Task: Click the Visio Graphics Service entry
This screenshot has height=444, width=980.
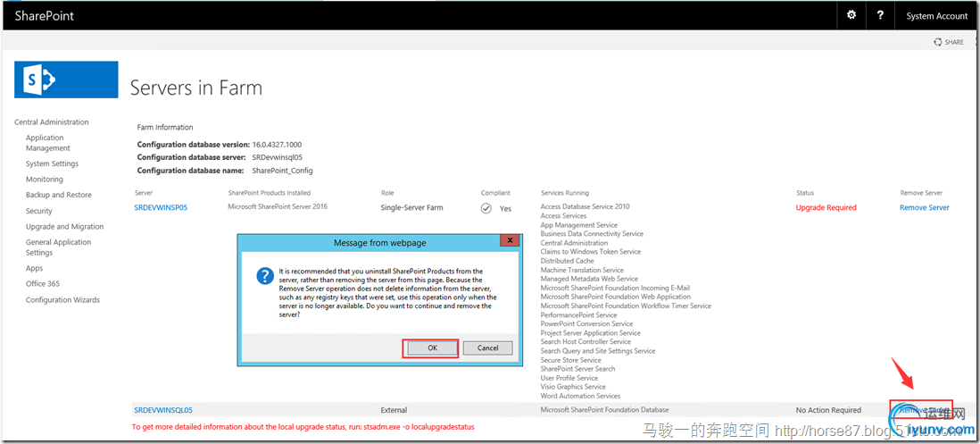Action: point(573,387)
